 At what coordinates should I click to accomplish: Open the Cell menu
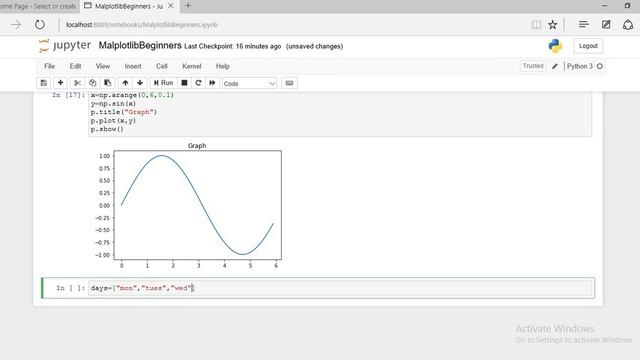tap(162, 66)
